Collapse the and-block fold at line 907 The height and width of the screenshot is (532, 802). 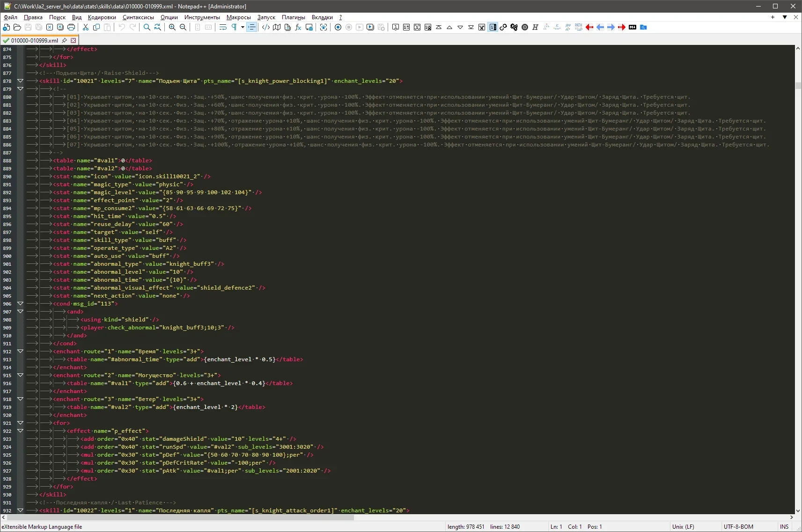20,312
